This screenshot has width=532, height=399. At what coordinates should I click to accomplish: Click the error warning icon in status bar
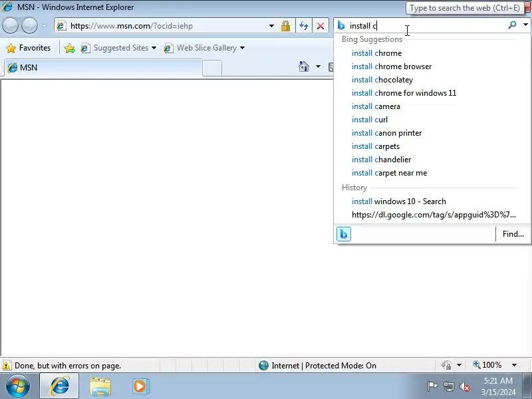pos(7,366)
